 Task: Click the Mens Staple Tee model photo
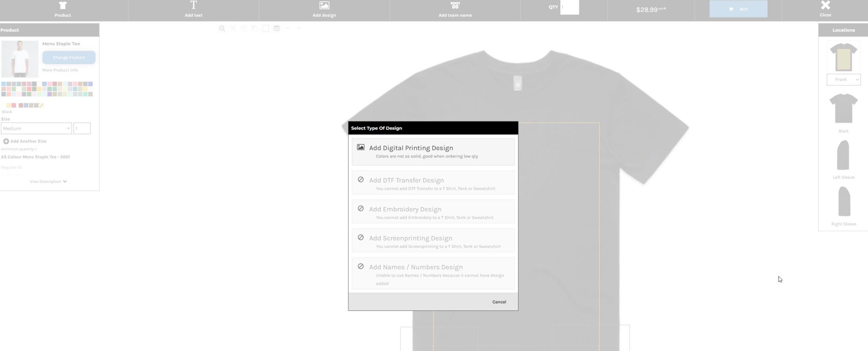click(19, 59)
